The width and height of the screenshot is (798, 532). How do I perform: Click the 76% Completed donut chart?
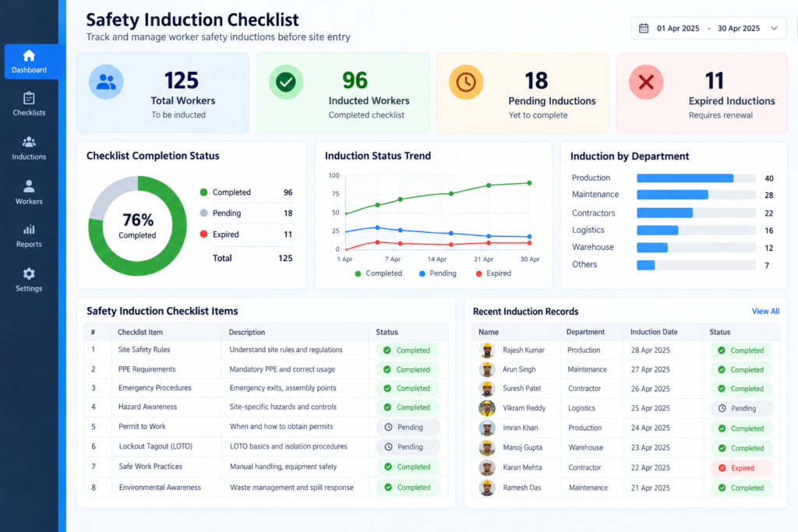137,226
